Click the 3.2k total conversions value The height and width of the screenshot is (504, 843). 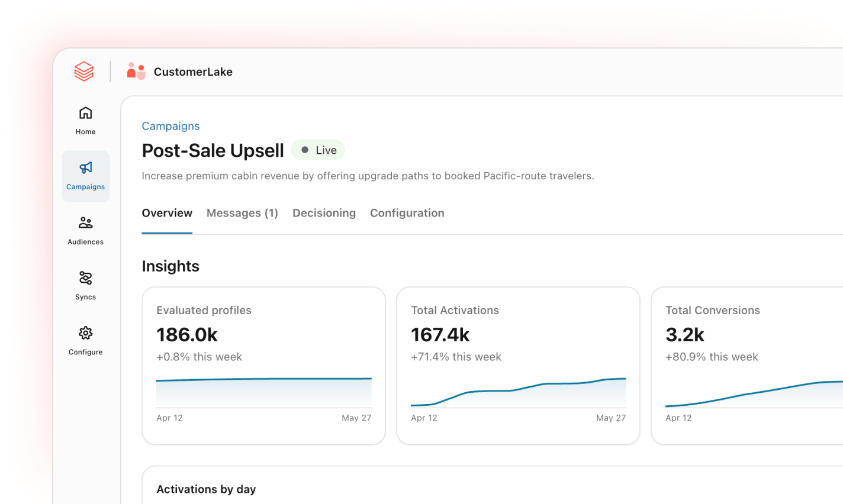[x=685, y=335]
